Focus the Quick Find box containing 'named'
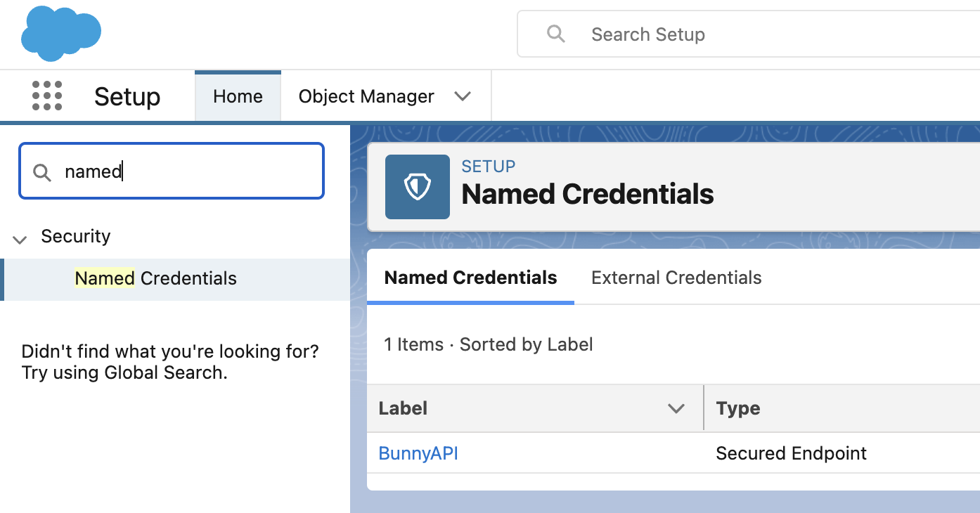 [x=172, y=171]
